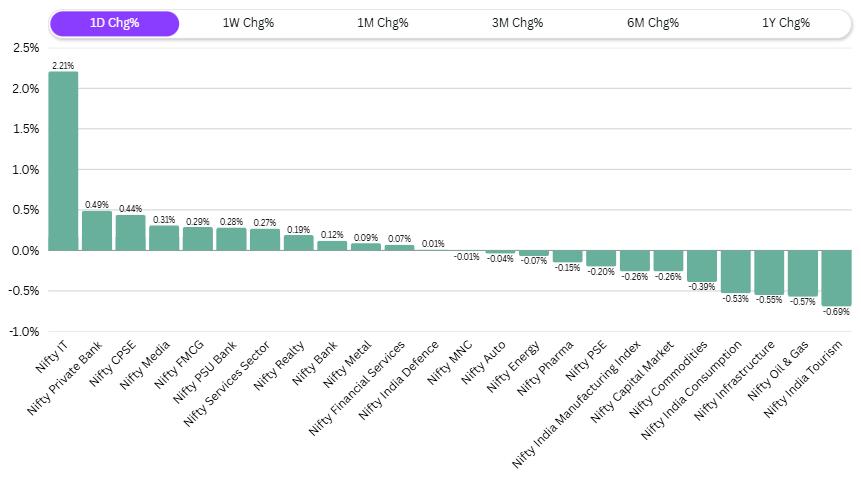Click the Nifty IT bar

point(63,161)
